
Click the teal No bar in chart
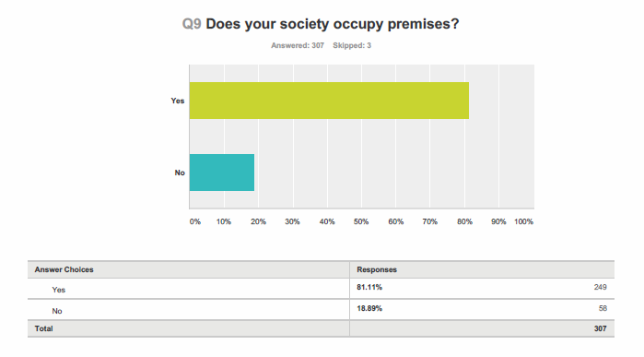tap(222, 173)
